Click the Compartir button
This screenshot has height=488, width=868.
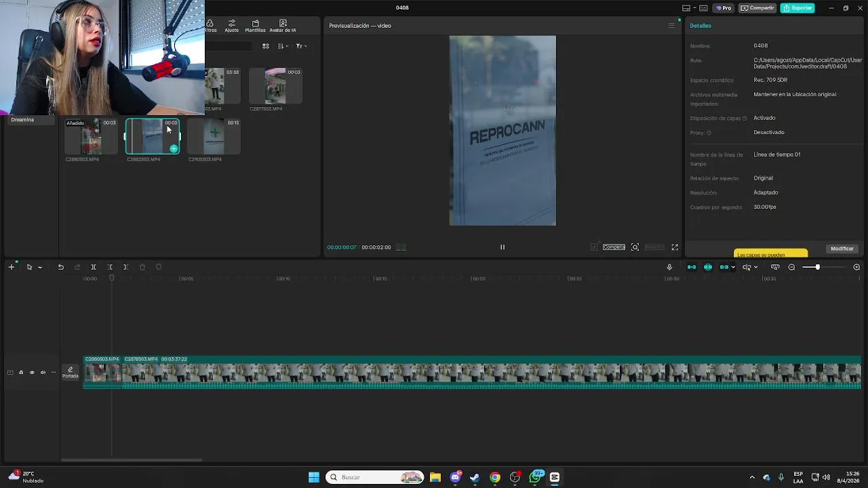click(757, 8)
